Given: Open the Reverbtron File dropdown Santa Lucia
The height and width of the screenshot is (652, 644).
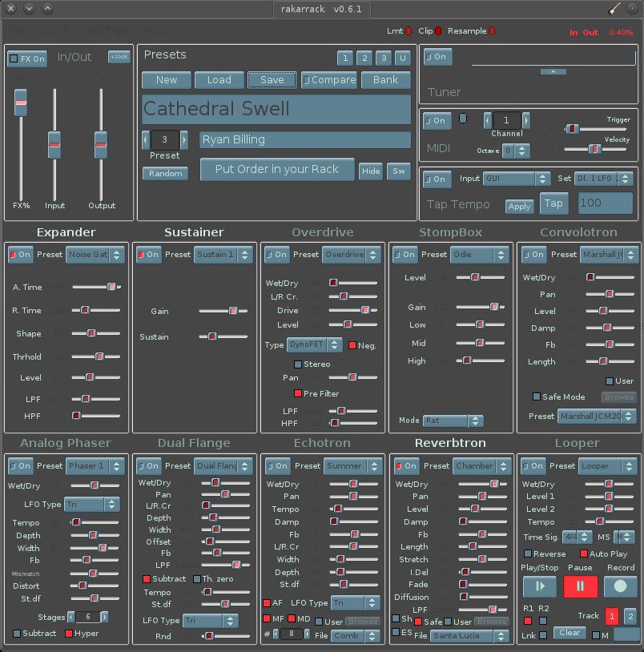Looking at the screenshot, I should coord(469,636).
